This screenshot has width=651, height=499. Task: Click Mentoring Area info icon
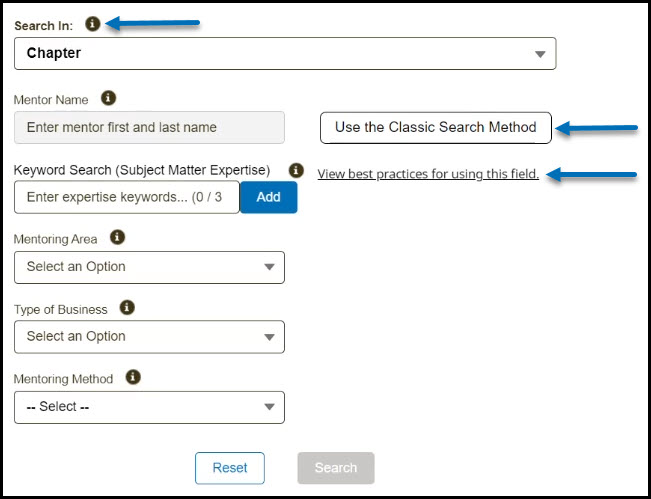tap(117, 238)
